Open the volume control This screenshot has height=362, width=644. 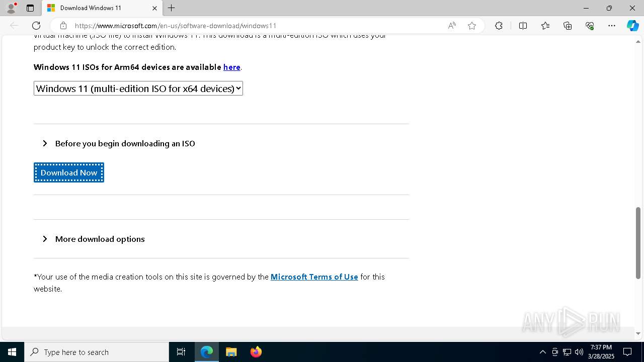tap(579, 352)
